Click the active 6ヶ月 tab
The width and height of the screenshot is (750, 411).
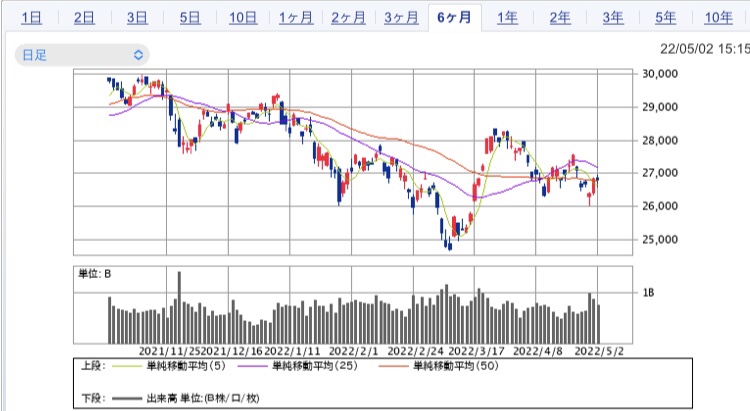click(454, 17)
